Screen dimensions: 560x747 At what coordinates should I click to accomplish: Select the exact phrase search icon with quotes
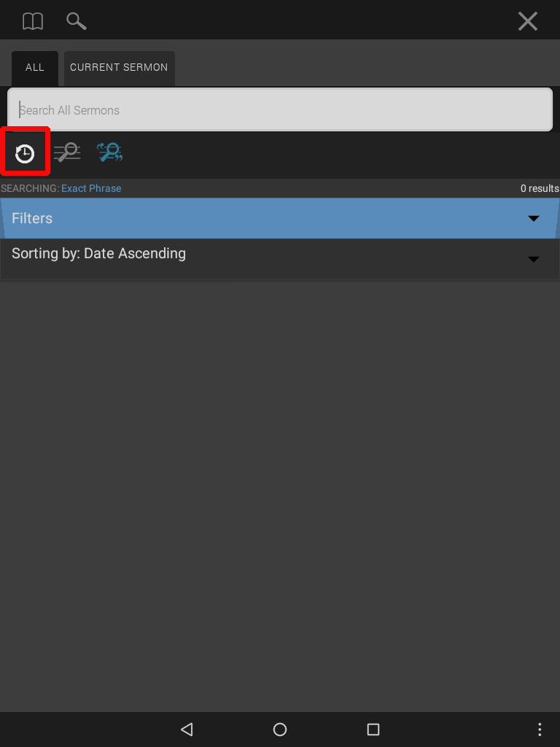[109, 152]
